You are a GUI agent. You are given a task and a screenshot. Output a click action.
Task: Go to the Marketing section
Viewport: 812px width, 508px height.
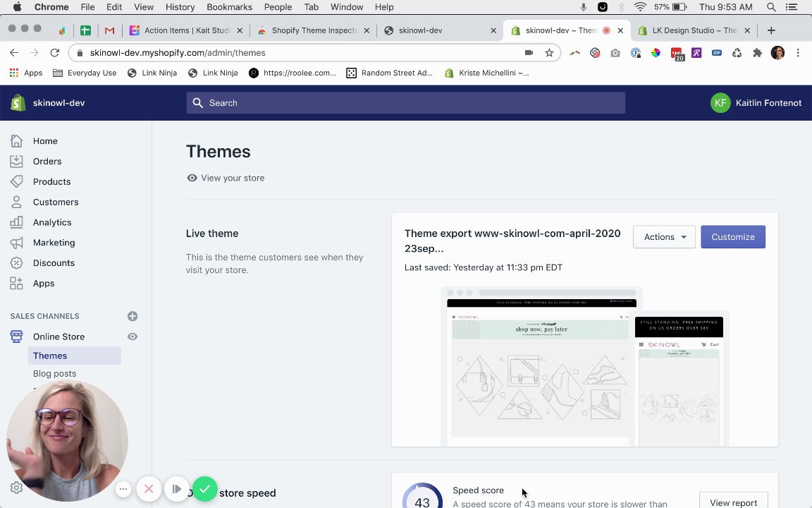coord(54,243)
